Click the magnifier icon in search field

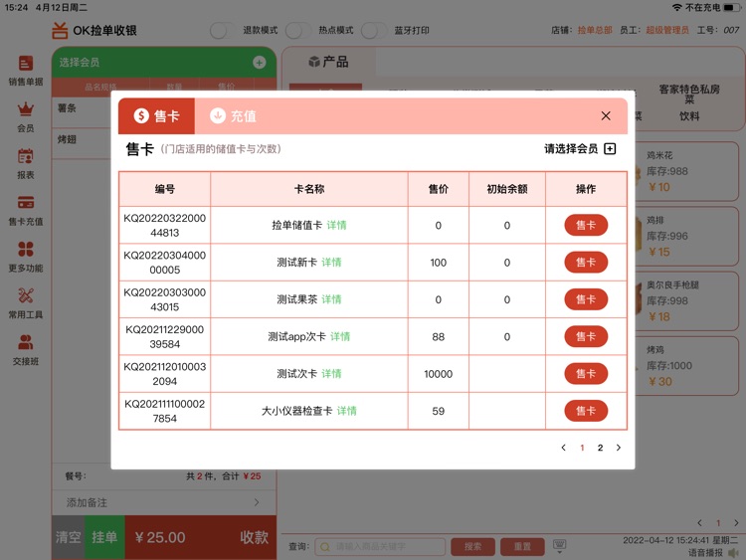click(325, 547)
